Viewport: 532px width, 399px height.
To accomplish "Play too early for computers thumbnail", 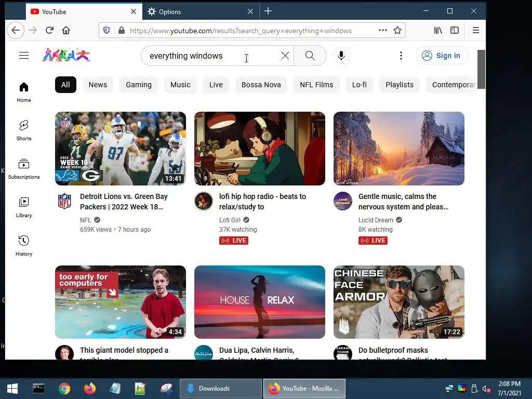I will (121, 302).
